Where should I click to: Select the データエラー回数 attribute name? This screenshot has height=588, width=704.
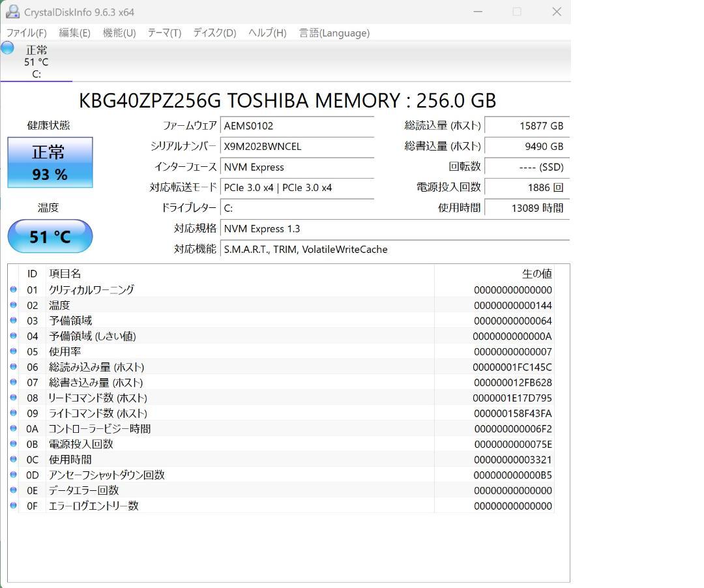[x=83, y=490]
